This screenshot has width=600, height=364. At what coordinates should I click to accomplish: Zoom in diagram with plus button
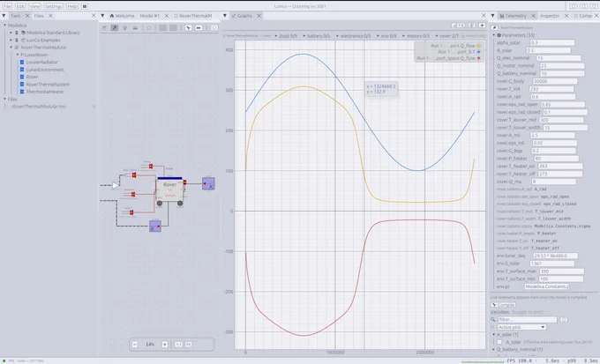[x=164, y=345]
